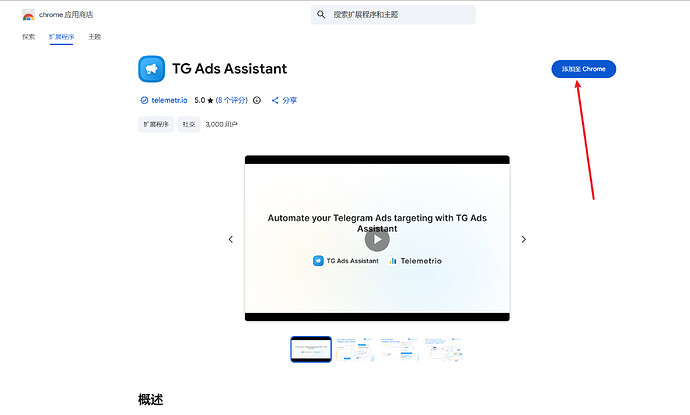
Task: Select the fourth screenshot thumbnail
Action: [444, 349]
